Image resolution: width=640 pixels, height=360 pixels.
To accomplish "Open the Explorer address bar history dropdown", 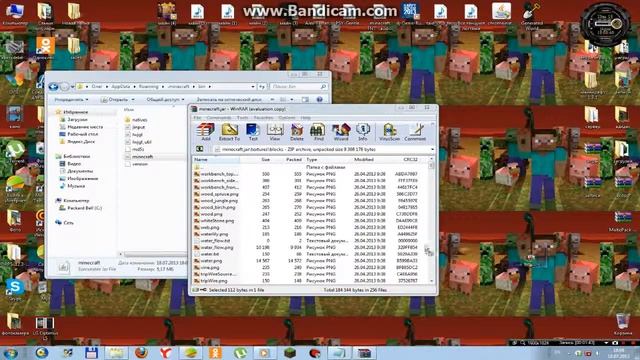I will [x=253, y=87].
